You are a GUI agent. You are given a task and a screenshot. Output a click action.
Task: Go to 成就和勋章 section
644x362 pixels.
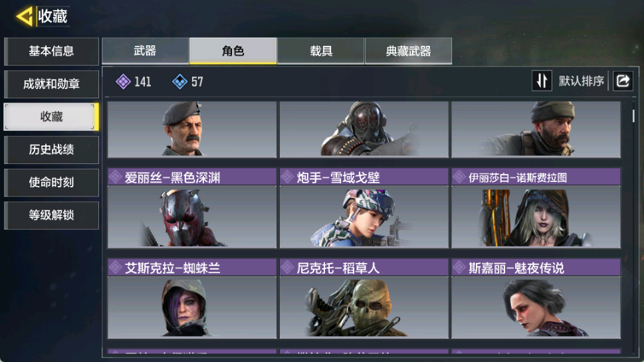tap(51, 84)
